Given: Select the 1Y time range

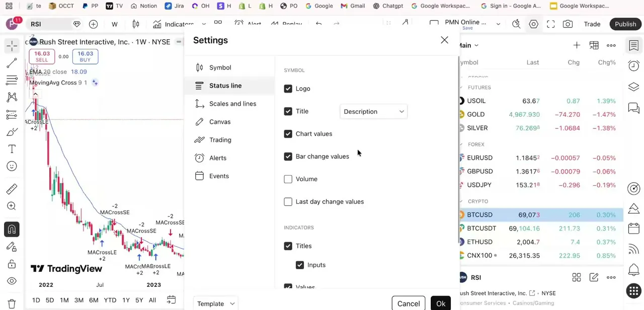Looking at the screenshot, I should 126,300.
